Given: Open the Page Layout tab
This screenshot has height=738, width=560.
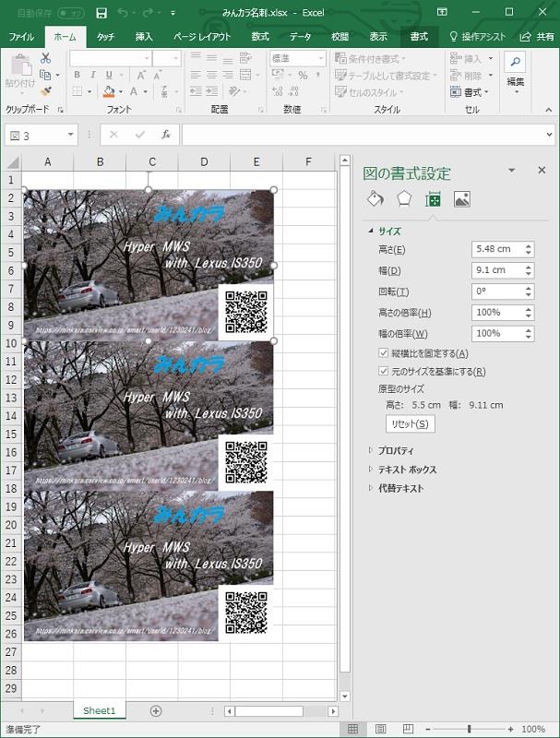Looking at the screenshot, I should pyautogui.click(x=202, y=37).
